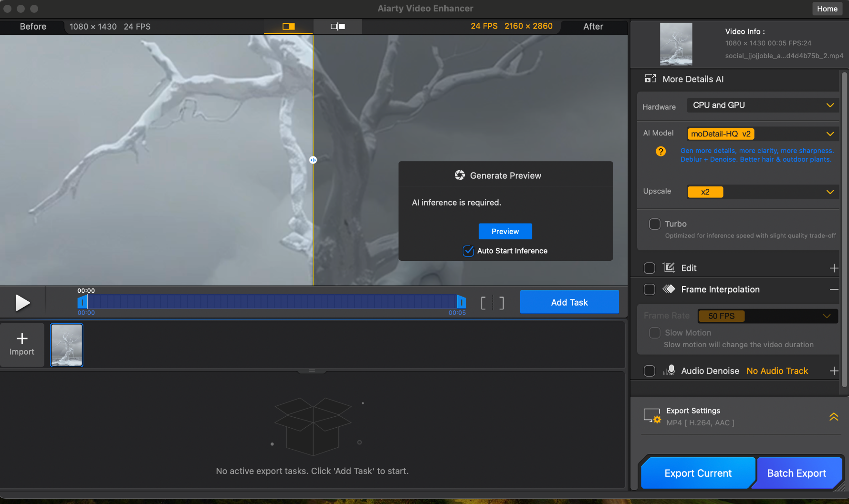Click the More Details AI icon
Viewport: 849px width, 504px height.
pyautogui.click(x=650, y=79)
